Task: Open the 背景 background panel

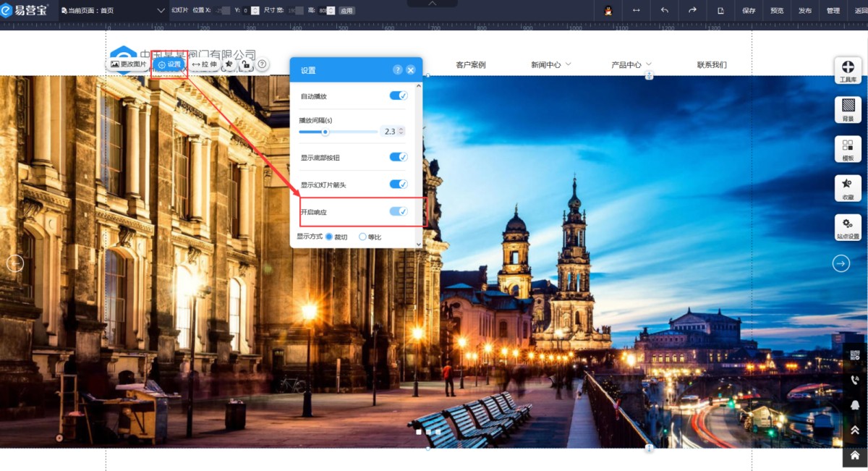Action: tap(847, 110)
